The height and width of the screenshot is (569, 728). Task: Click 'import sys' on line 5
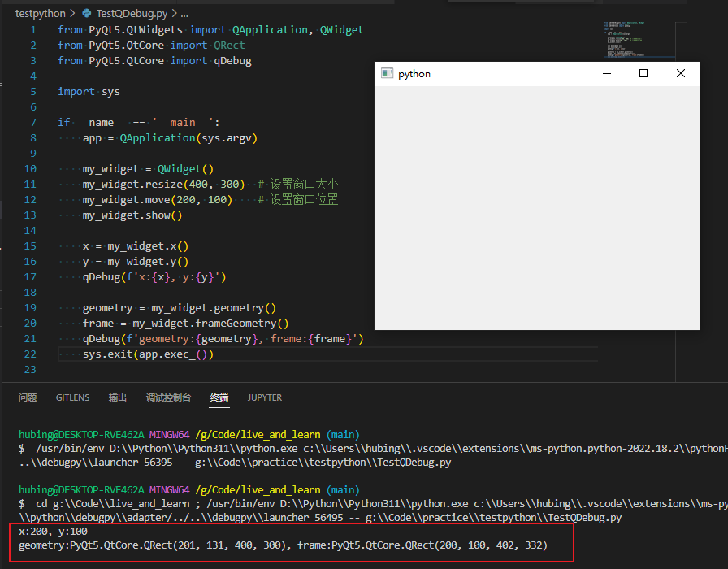pos(89,92)
